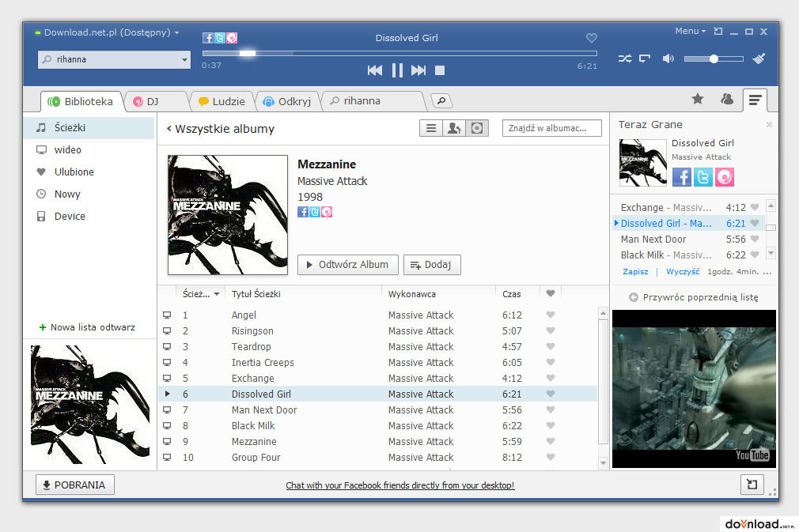Image resolution: width=799 pixels, height=532 pixels.
Task: Share Mezzanine album on Facebook
Action: pyautogui.click(x=303, y=212)
